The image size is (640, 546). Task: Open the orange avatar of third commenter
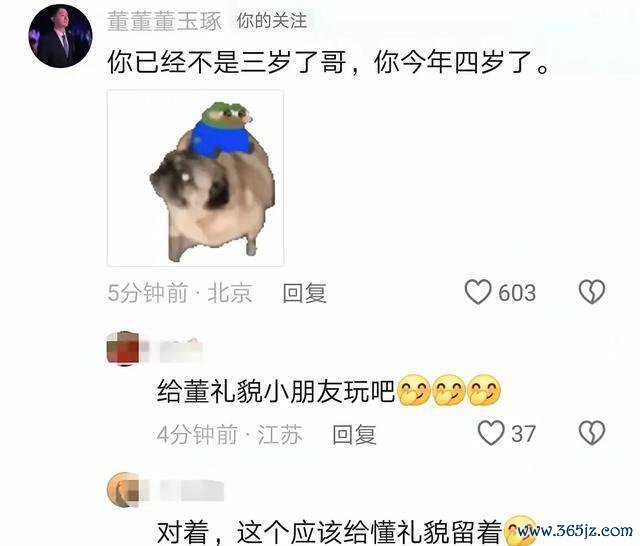(123, 490)
